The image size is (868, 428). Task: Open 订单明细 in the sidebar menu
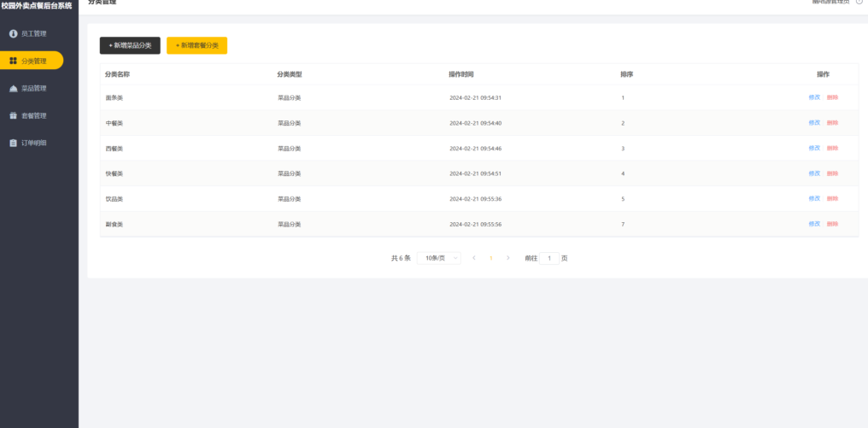click(33, 143)
